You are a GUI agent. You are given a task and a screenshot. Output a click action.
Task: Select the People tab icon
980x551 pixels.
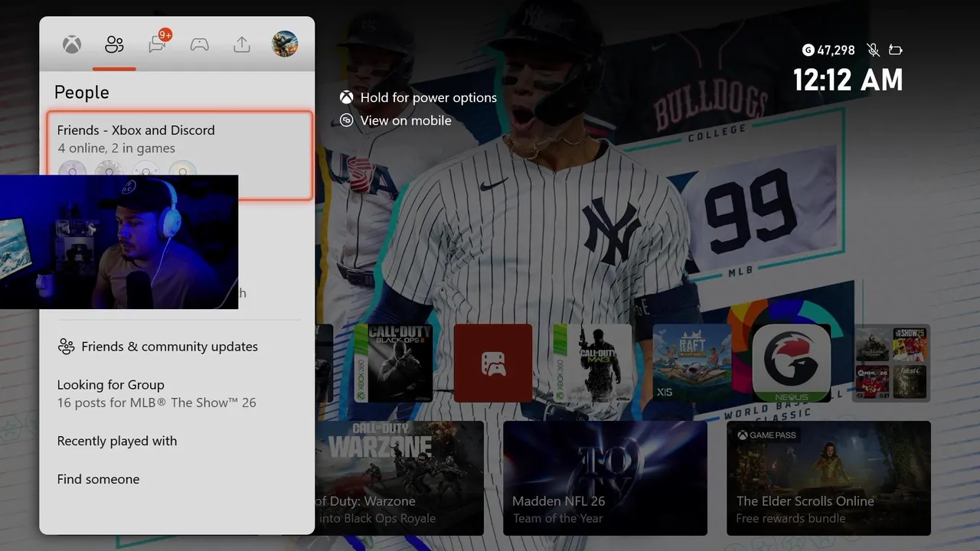coord(114,44)
